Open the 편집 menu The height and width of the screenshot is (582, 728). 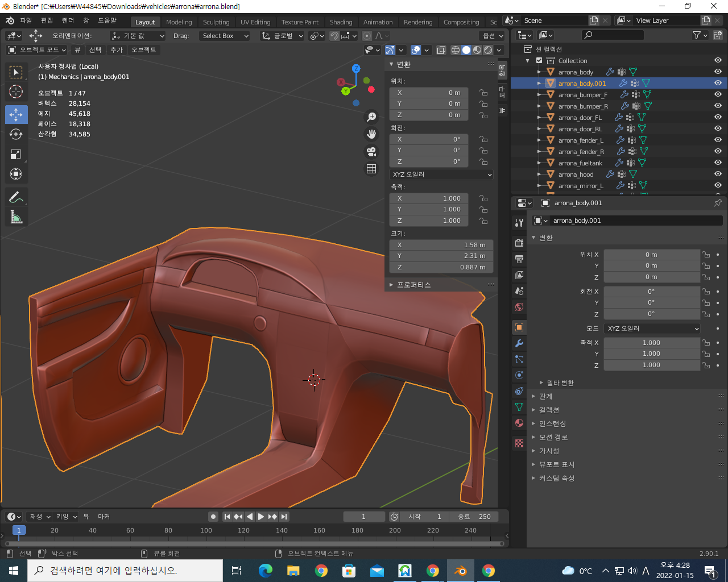[47, 20]
